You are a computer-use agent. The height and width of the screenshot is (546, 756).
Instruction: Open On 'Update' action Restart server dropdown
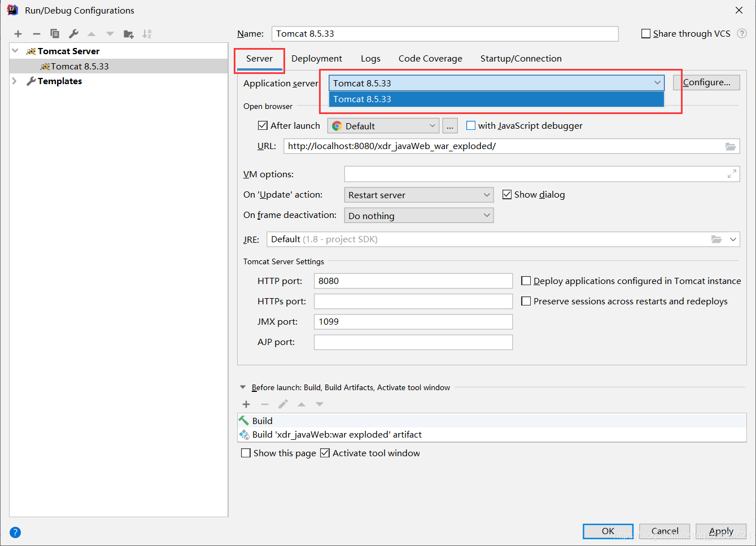click(x=419, y=195)
